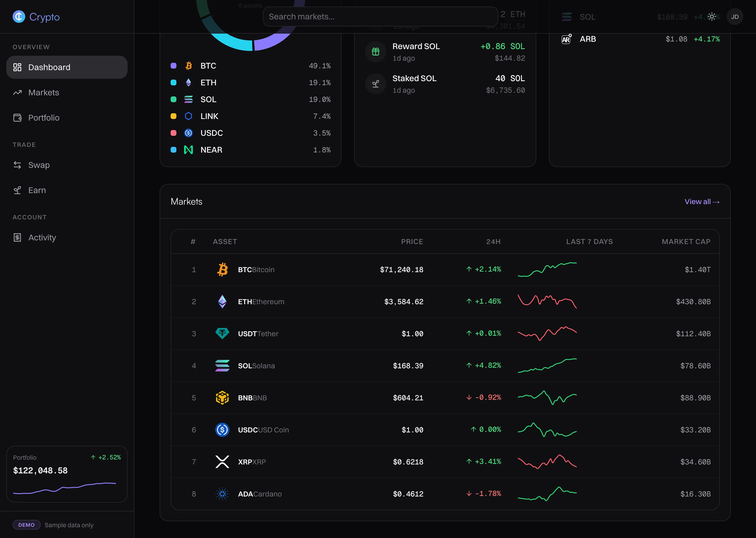Click the Earn sprout icon
Viewport: 756px width, 538px height.
coord(17,190)
